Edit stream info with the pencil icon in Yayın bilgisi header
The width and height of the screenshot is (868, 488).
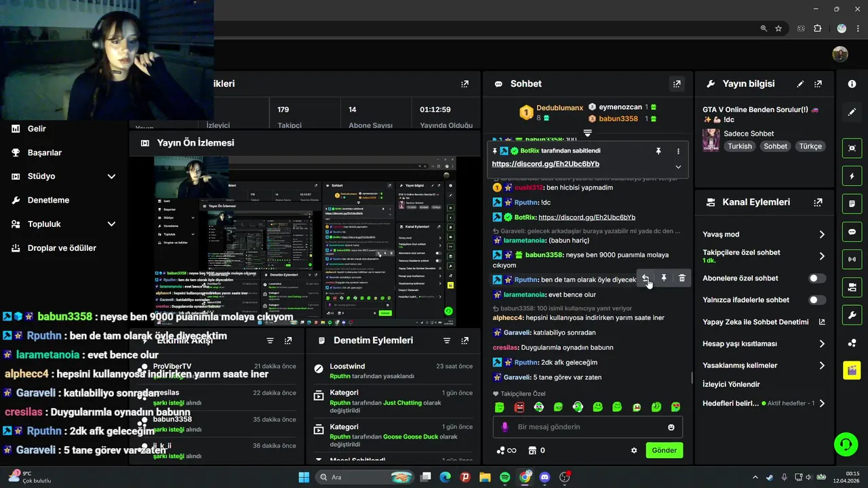[x=800, y=84]
